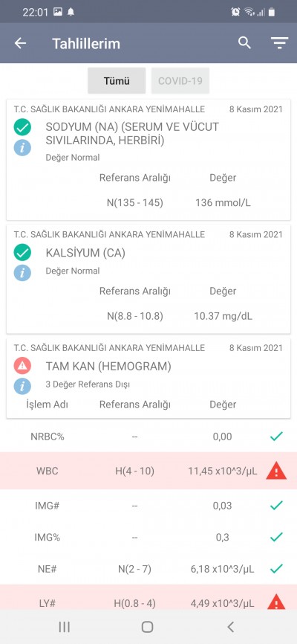This screenshot has height=644, width=297.
Task: Tap Android home navigation button
Action: pyautogui.click(x=147, y=627)
